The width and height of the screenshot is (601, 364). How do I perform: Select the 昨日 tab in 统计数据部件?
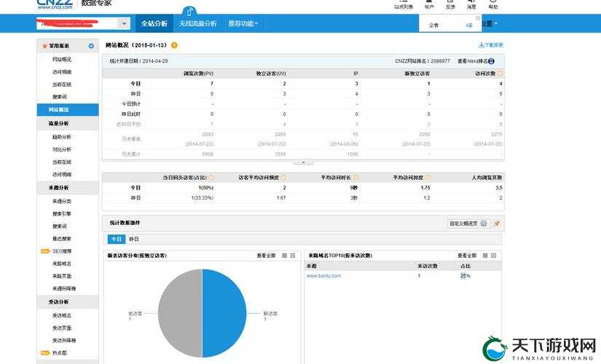point(134,239)
